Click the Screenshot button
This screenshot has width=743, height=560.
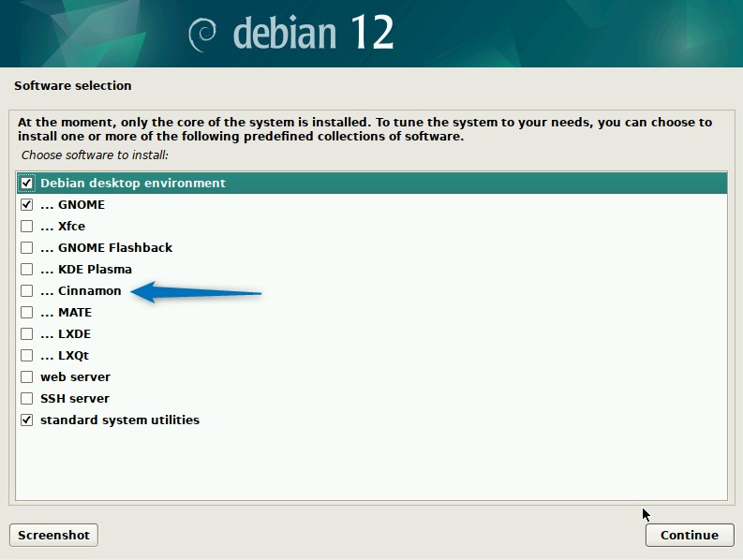pos(53,535)
